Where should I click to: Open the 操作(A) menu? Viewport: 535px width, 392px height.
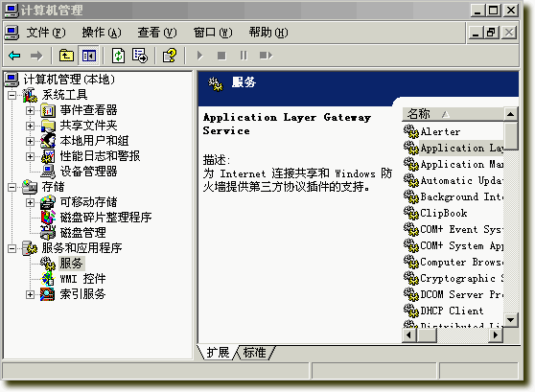click(x=102, y=33)
